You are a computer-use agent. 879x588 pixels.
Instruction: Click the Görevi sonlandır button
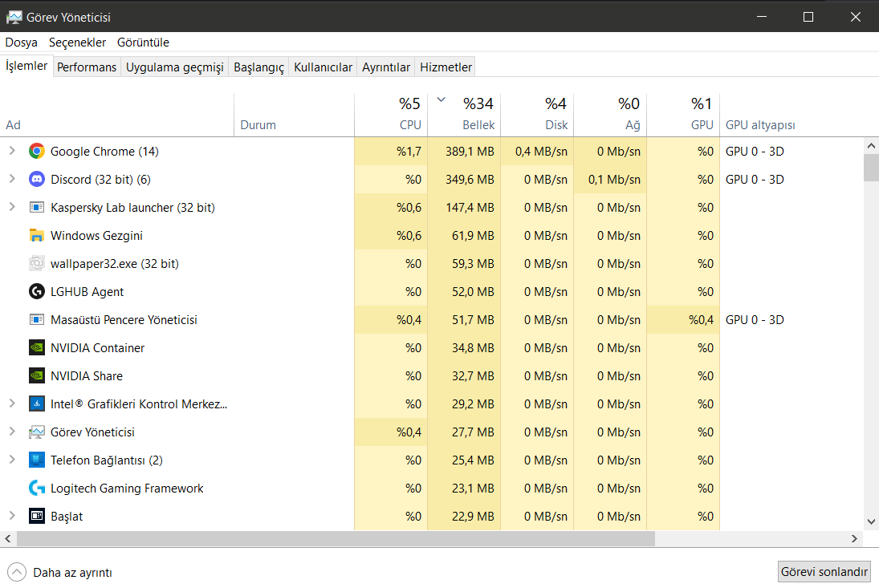(824, 572)
